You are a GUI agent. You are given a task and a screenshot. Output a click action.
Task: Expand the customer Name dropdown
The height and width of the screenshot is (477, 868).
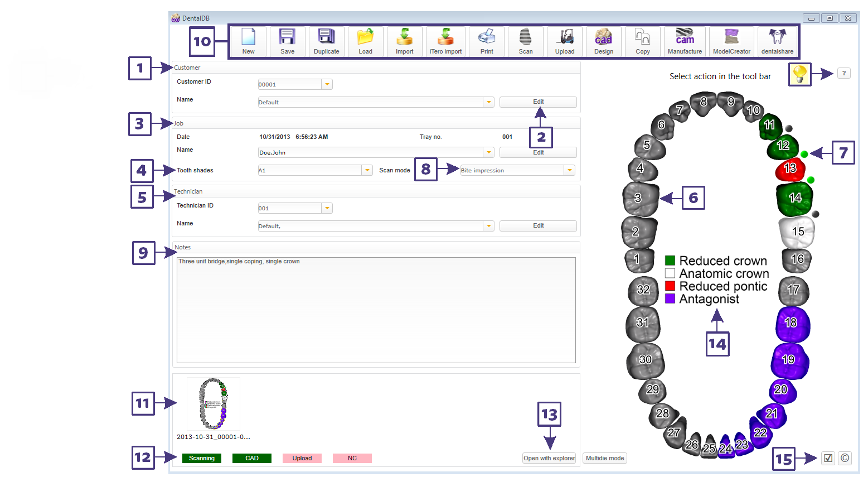489,102
